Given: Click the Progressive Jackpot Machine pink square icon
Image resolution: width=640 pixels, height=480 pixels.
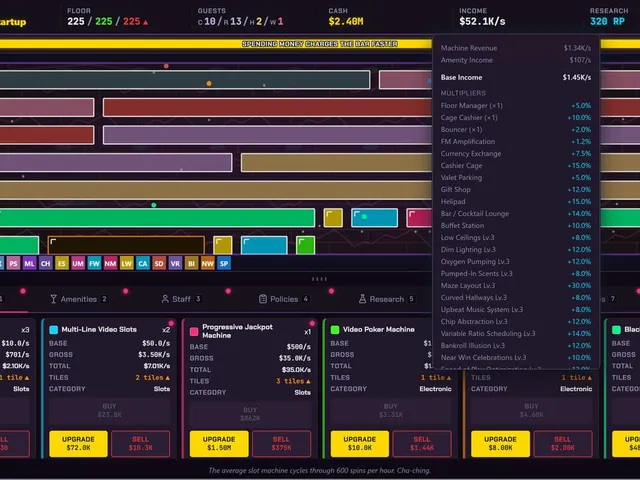Looking at the screenshot, I should [x=194, y=331].
